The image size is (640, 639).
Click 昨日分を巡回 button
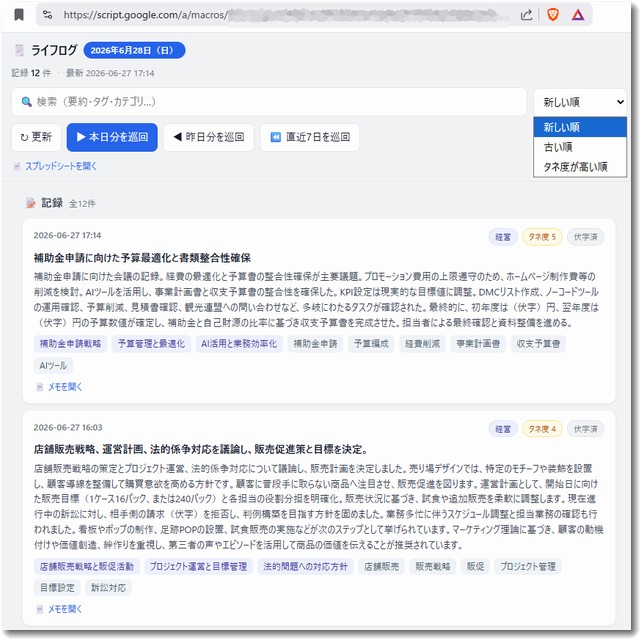coord(209,137)
